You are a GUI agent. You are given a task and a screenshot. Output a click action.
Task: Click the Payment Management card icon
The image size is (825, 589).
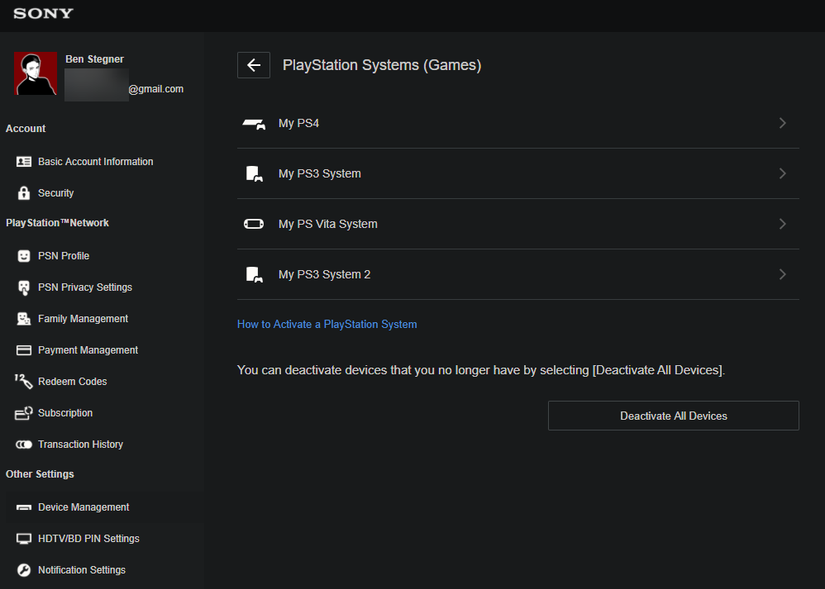[24, 350]
